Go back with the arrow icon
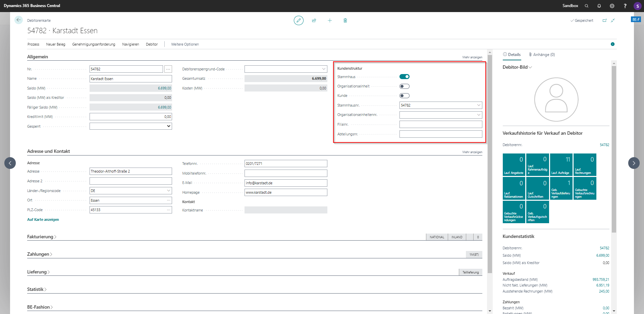Viewport: 644px width, 314px height. 18,20
